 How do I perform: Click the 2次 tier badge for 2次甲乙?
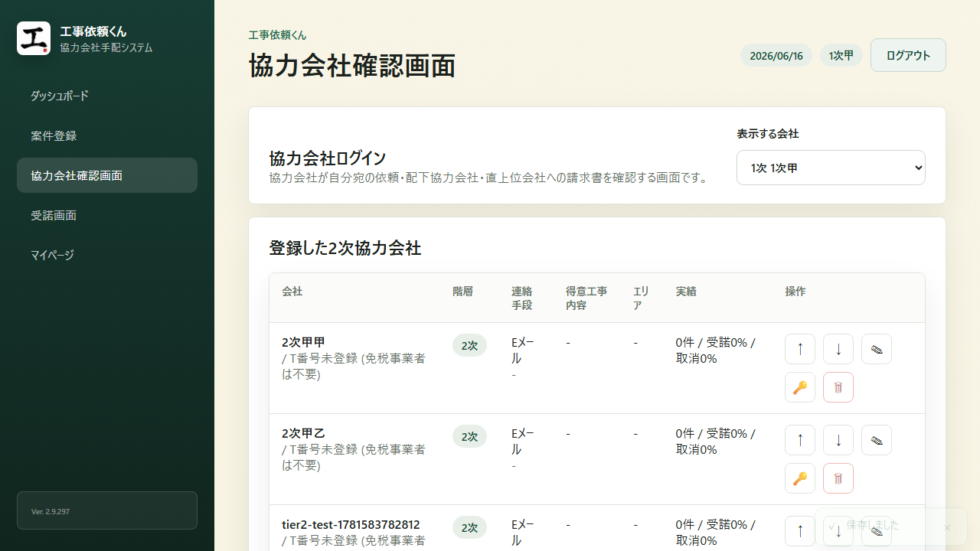click(469, 436)
